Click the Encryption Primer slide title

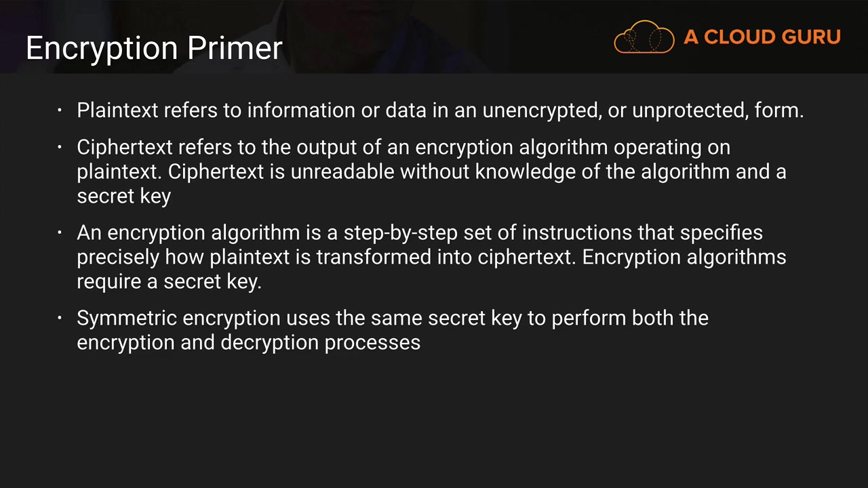[x=154, y=49]
